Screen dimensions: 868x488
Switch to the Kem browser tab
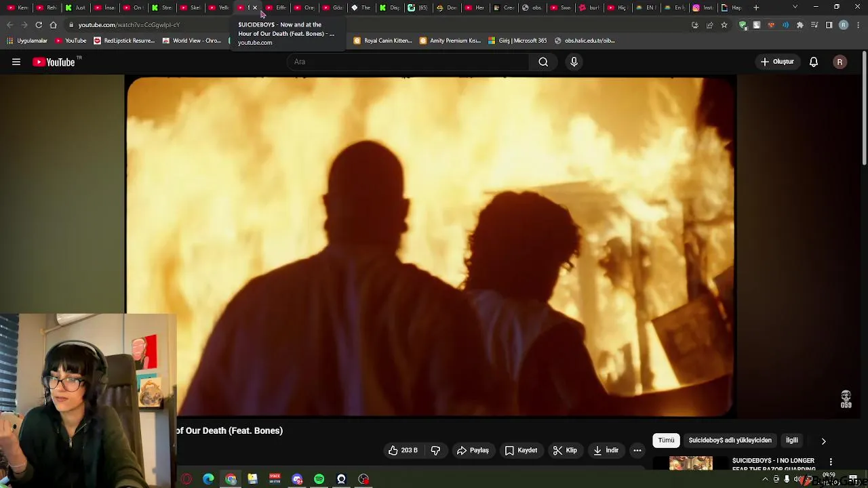pos(17,7)
